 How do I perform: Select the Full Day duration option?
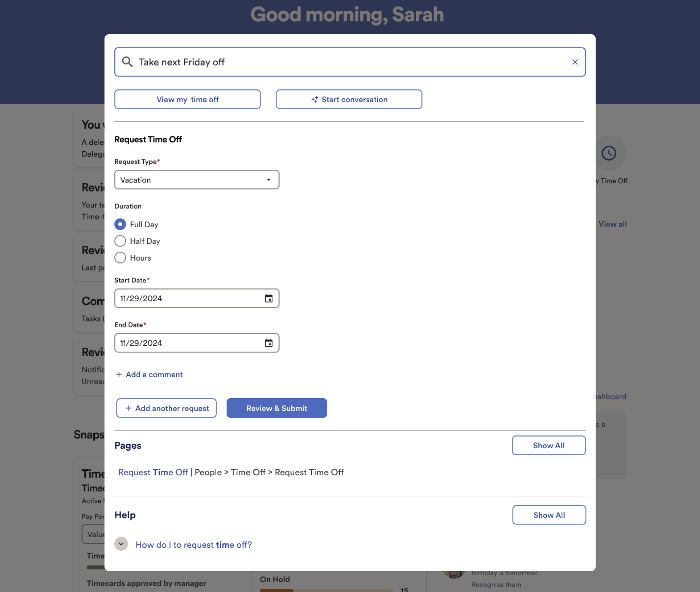click(120, 224)
